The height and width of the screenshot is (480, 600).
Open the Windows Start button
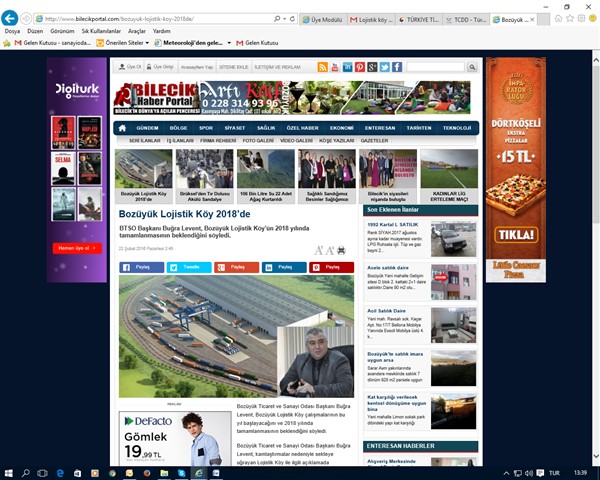click(8, 473)
